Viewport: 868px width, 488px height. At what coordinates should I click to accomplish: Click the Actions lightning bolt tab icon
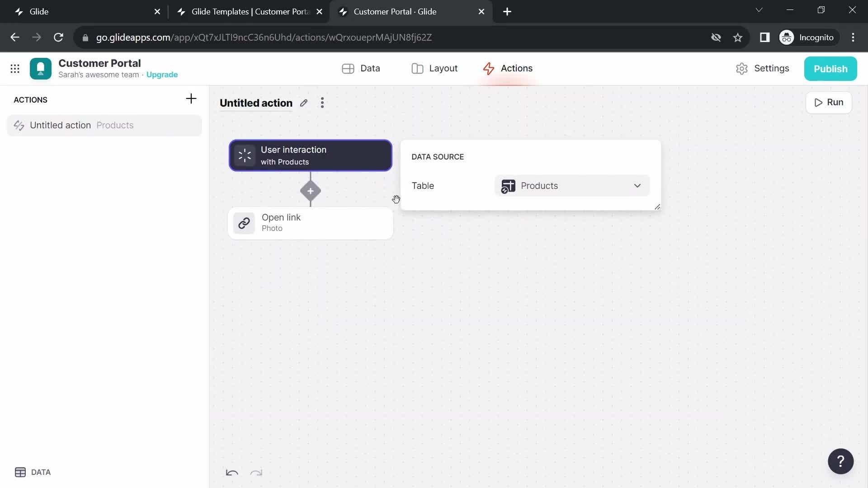pyautogui.click(x=488, y=68)
